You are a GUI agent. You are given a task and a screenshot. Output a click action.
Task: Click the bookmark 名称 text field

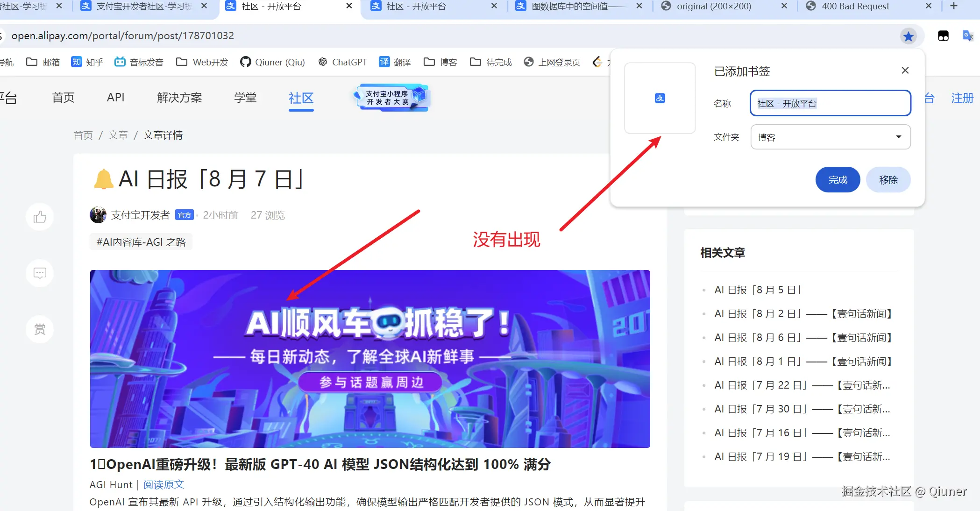pyautogui.click(x=830, y=103)
